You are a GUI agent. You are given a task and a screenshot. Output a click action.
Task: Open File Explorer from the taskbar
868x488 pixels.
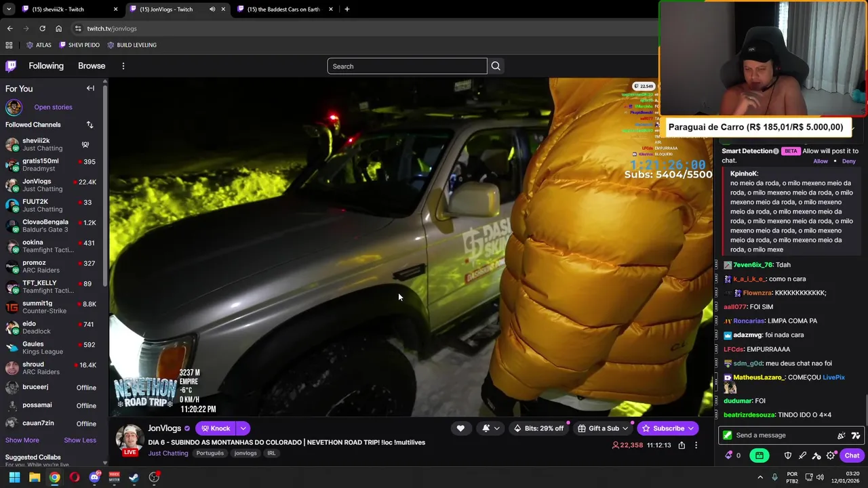point(35,477)
